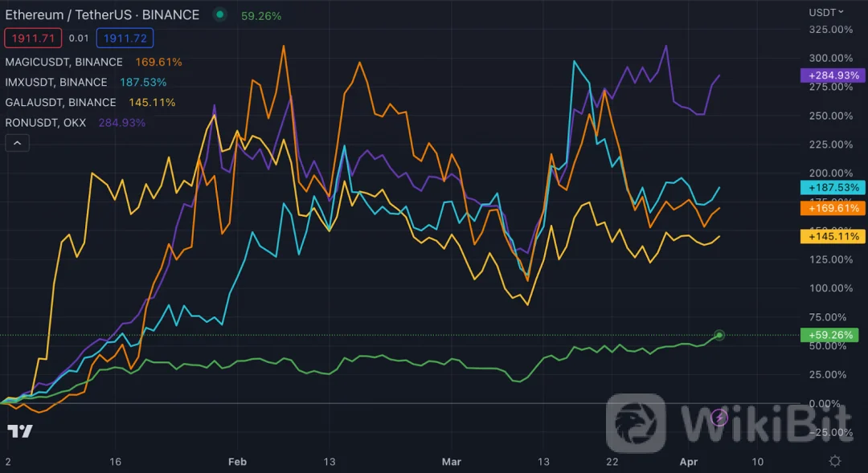Select the GALAUSDT, BINANCE legend entry
The height and width of the screenshot is (473, 868).
coord(60,102)
